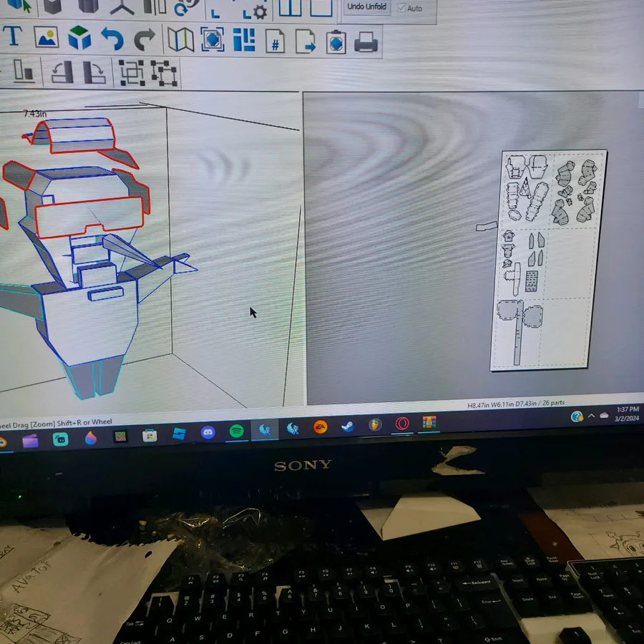Rotate part clockwise icon
644x644 pixels.
[94, 73]
